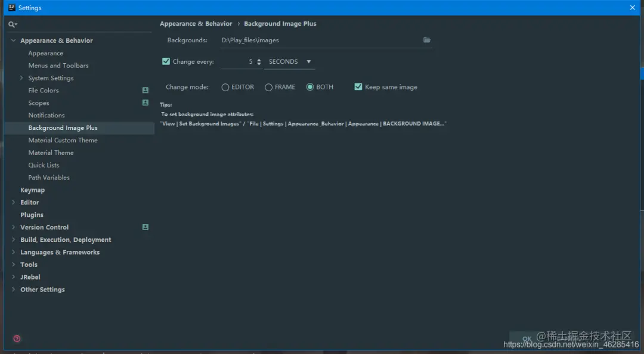644x354 pixels.
Task: Open the Notifications settings page
Action: coord(47,116)
